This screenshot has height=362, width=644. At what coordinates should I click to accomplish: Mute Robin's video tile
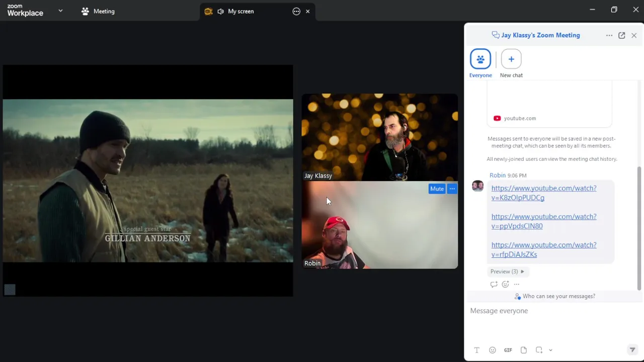pos(437,189)
